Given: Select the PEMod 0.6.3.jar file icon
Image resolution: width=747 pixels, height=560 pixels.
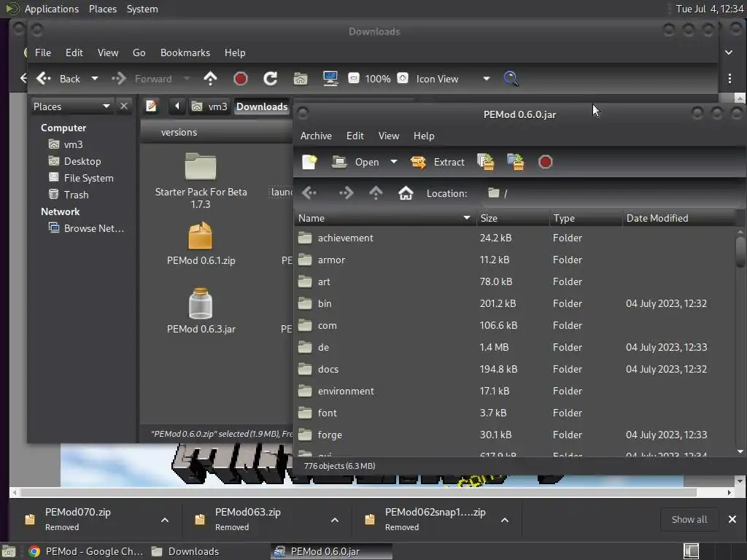Looking at the screenshot, I should pos(201,311).
